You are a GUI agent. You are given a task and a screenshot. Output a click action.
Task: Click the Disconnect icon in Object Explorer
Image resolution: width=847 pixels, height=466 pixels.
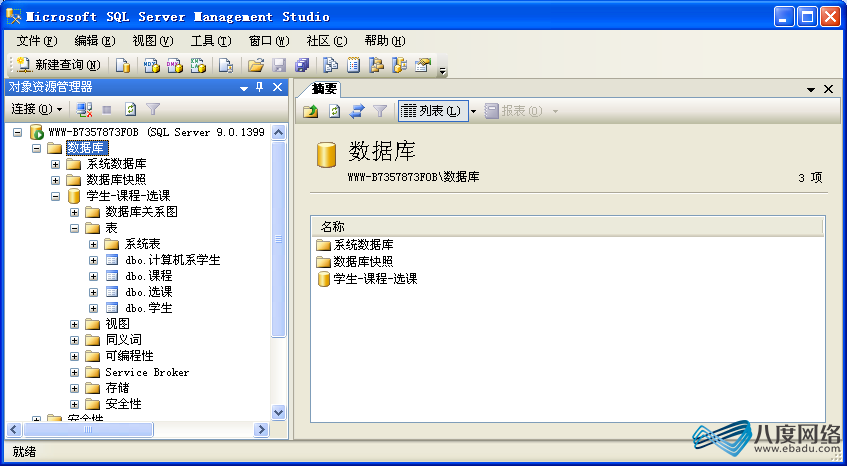click(84, 110)
